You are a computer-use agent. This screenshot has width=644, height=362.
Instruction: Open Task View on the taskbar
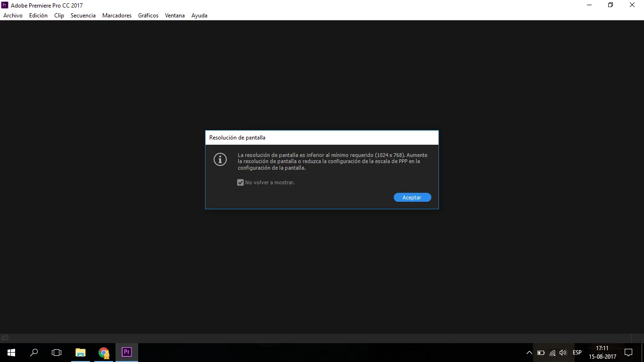point(57,353)
